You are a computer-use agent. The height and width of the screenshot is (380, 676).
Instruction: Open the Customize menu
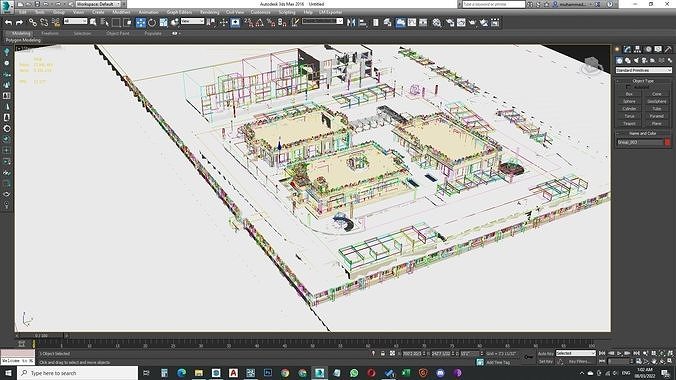[260, 12]
